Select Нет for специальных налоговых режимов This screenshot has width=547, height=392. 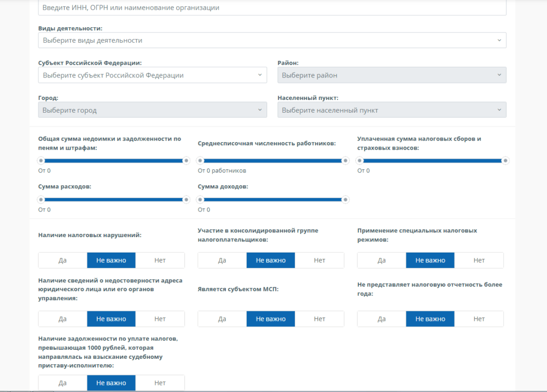[479, 261]
